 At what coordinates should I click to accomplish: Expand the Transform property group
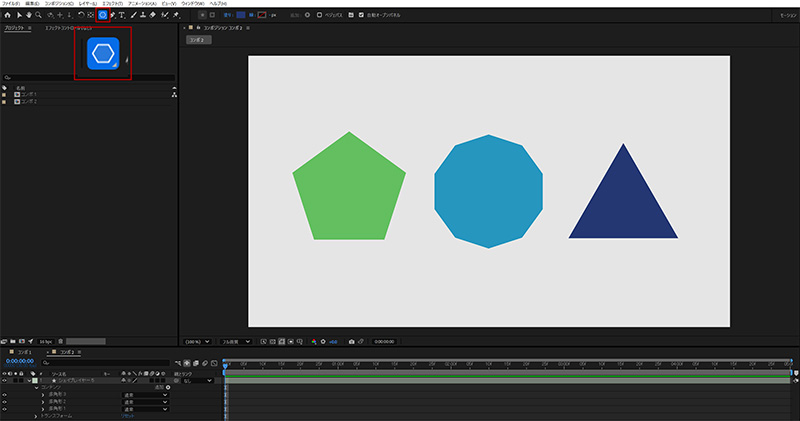(x=35, y=415)
